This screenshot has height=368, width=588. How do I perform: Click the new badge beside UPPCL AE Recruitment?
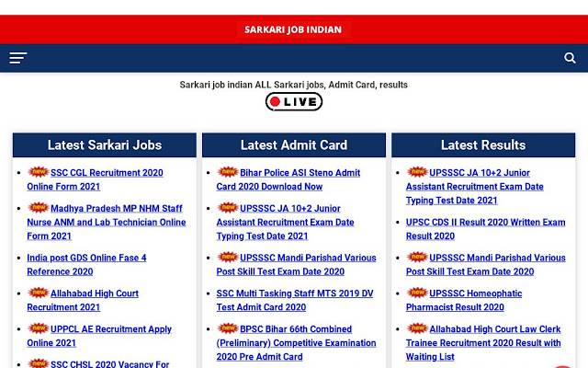click(x=39, y=328)
